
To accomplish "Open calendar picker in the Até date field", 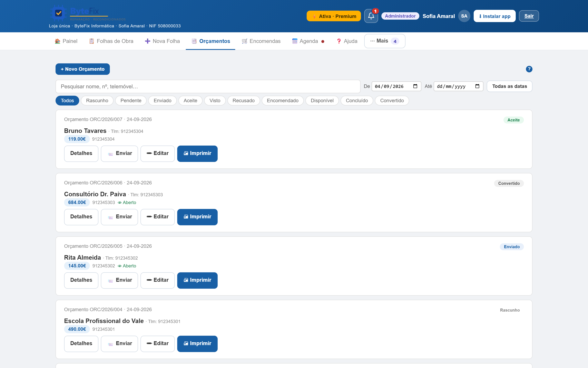I will [x=477, y=86].
